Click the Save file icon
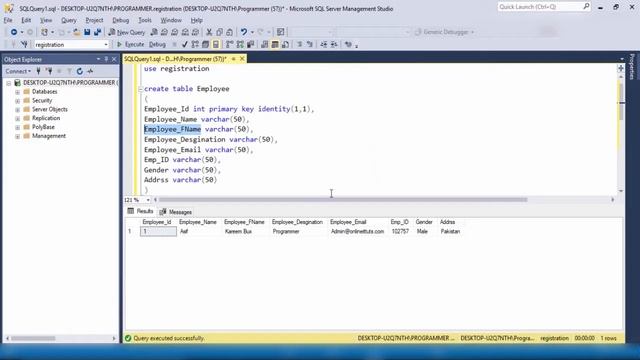The height and width of the screenshot is (360, 640). point(87,32)
